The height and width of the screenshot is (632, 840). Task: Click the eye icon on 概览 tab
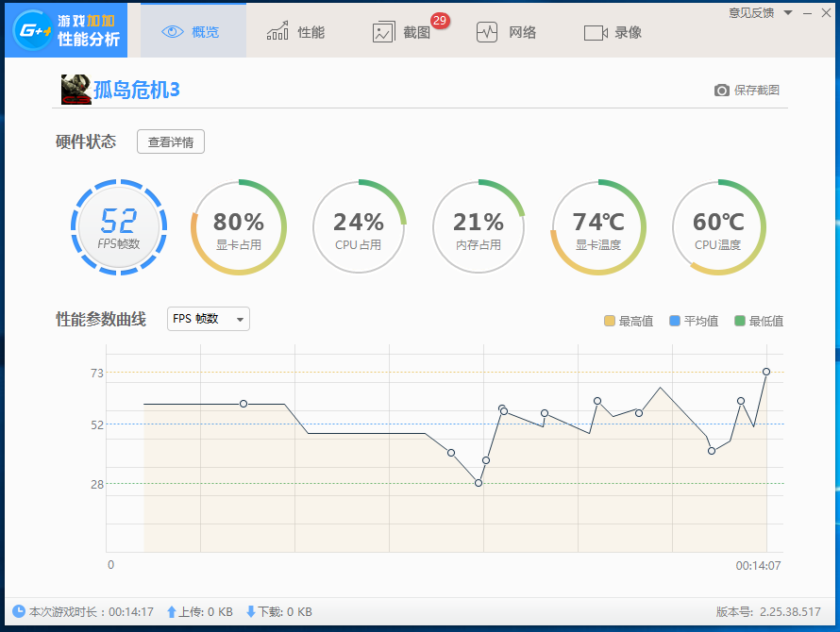(173, 32)
